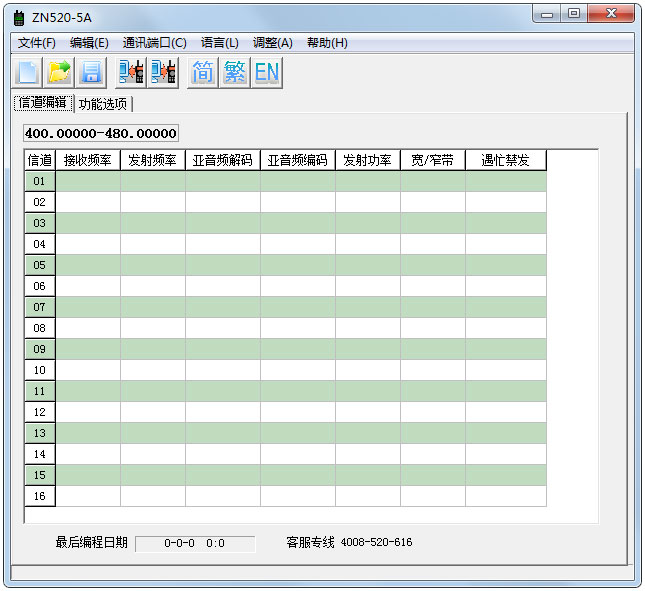Switch to the 功能选项 tab
645x591 pixels.
coord(103,104)
